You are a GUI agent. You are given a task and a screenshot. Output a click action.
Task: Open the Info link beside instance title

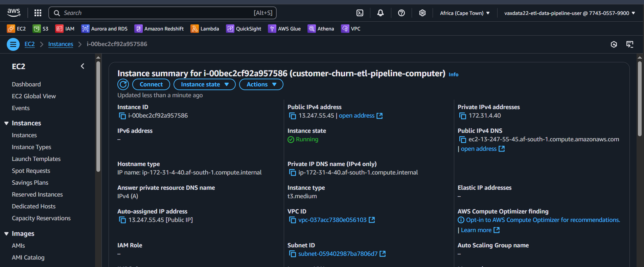tap(454, 75)
